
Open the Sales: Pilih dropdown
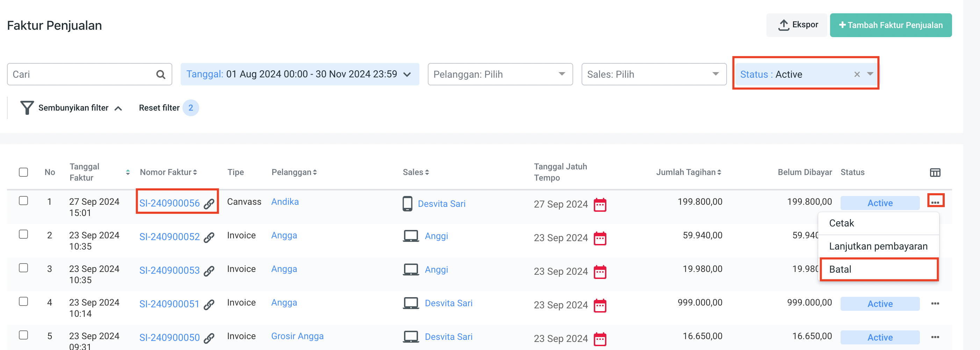point(653,74)
